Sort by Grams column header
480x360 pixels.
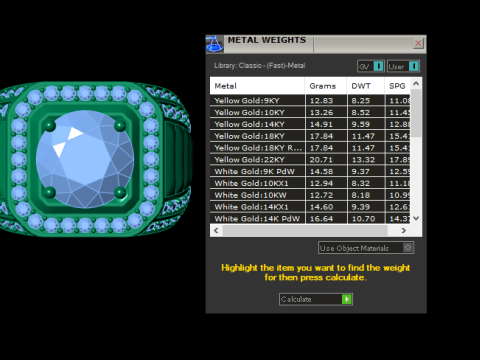(x=326, y=86)
